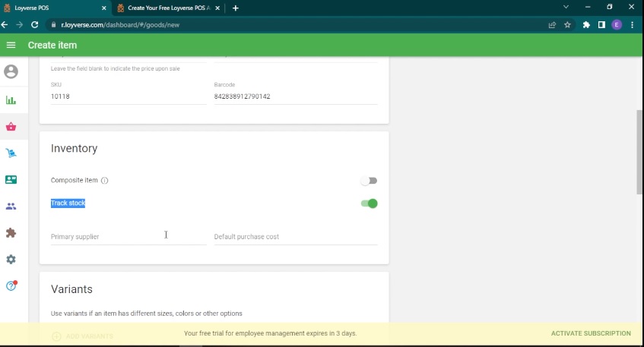Click the free trial expiry message
The height and width of the screenshot is (347, 644).
pyautogui.click(x=270, y=333)
